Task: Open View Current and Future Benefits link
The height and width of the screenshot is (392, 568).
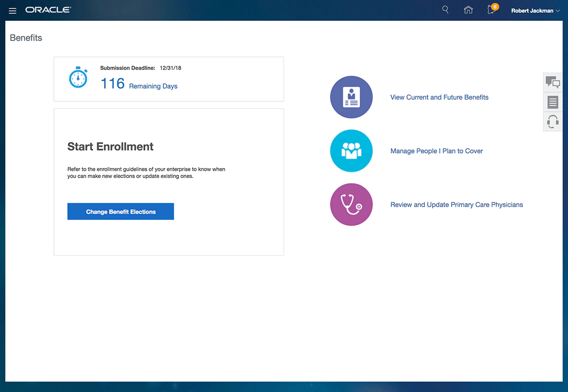Action: [439, 97]
